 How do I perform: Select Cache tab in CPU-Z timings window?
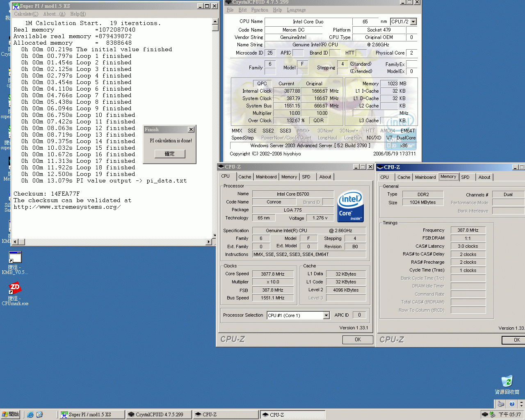point(404,177)
